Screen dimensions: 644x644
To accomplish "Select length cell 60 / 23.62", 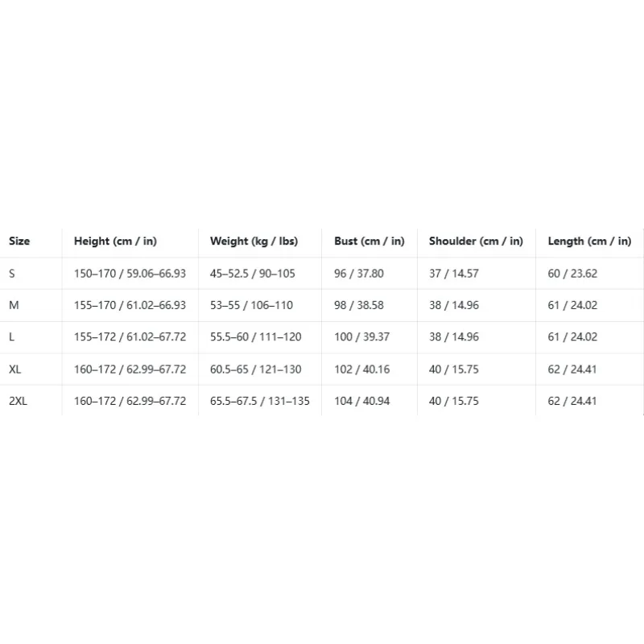I will tap(572, 274).
